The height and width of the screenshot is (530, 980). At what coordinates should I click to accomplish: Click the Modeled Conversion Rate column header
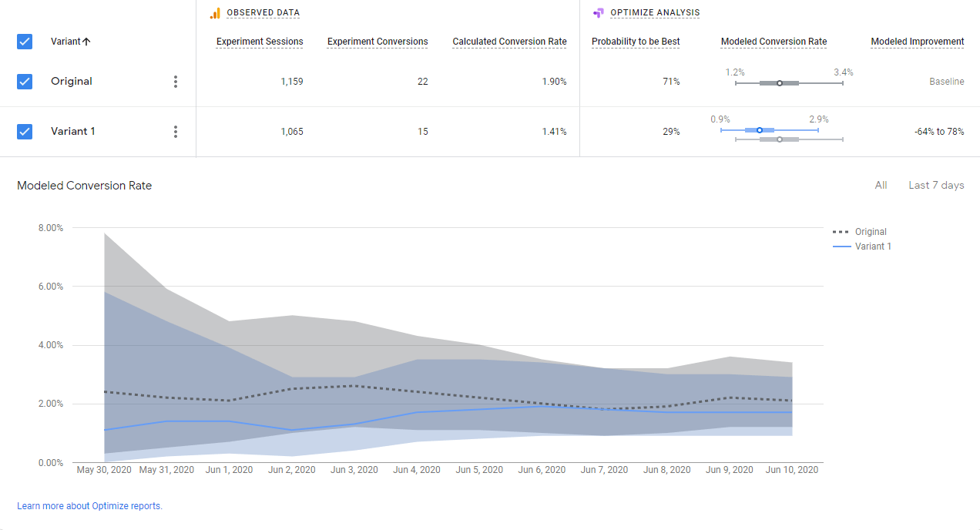coord(774,42)
